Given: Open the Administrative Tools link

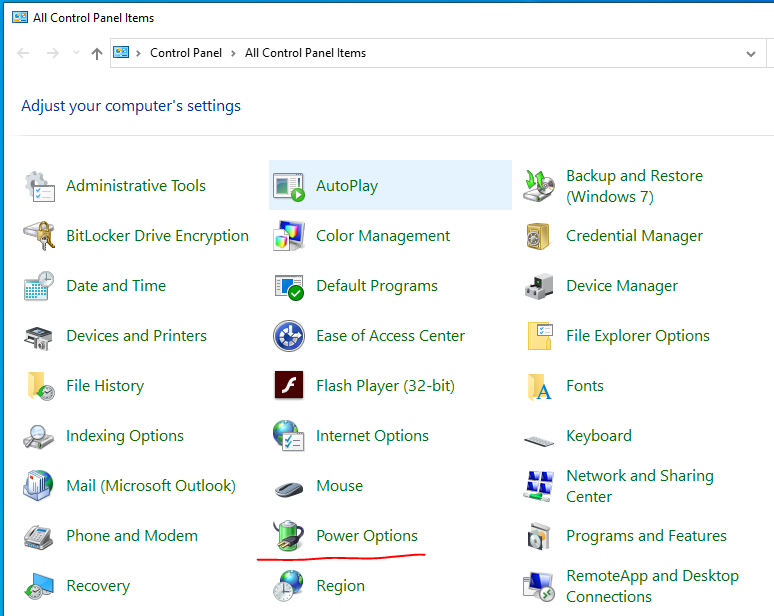Looking at the screenshot, I should click(136, 186).
